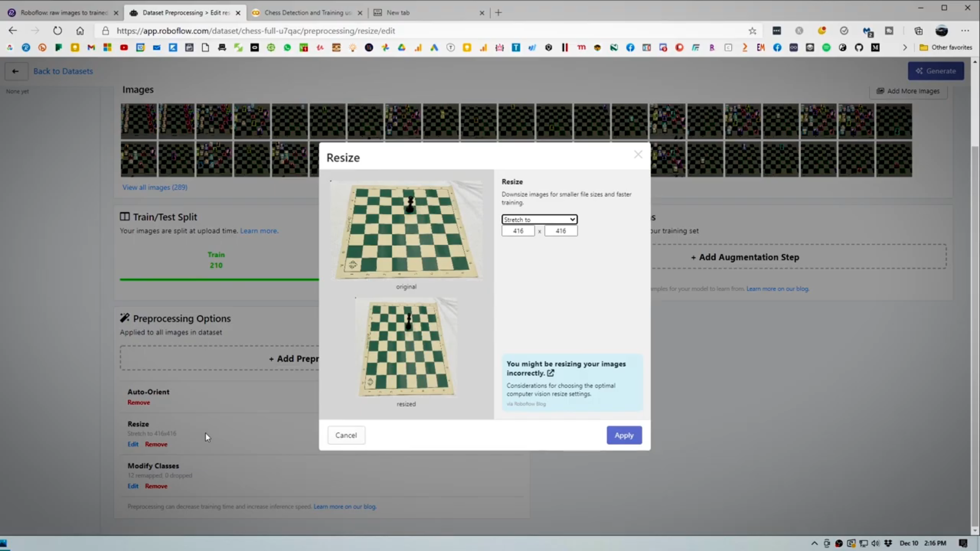Image resolution: width=980 pixels, height=551 pixels.
Task: Click the clock showing 2:16 PM
Action: coord(935,543)
